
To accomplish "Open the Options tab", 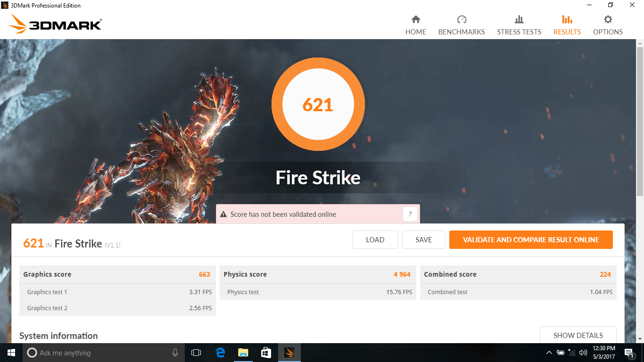I will (608, 25).
